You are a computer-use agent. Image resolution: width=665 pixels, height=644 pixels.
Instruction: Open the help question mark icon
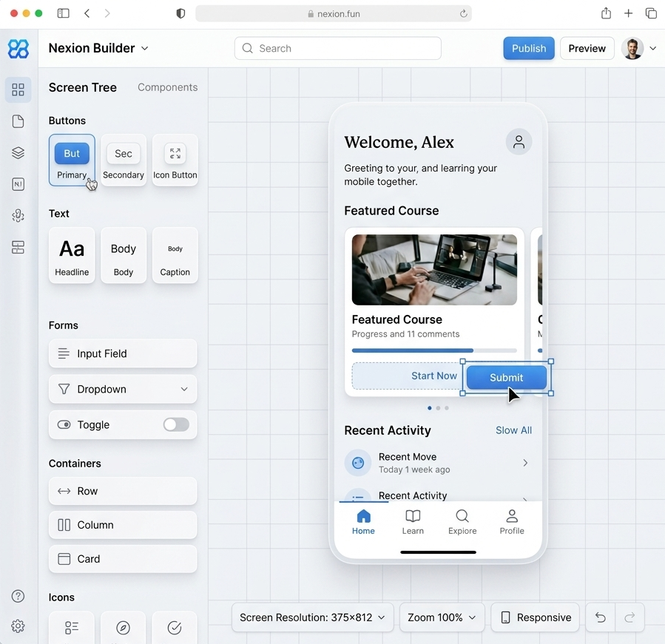pos(18,596)
